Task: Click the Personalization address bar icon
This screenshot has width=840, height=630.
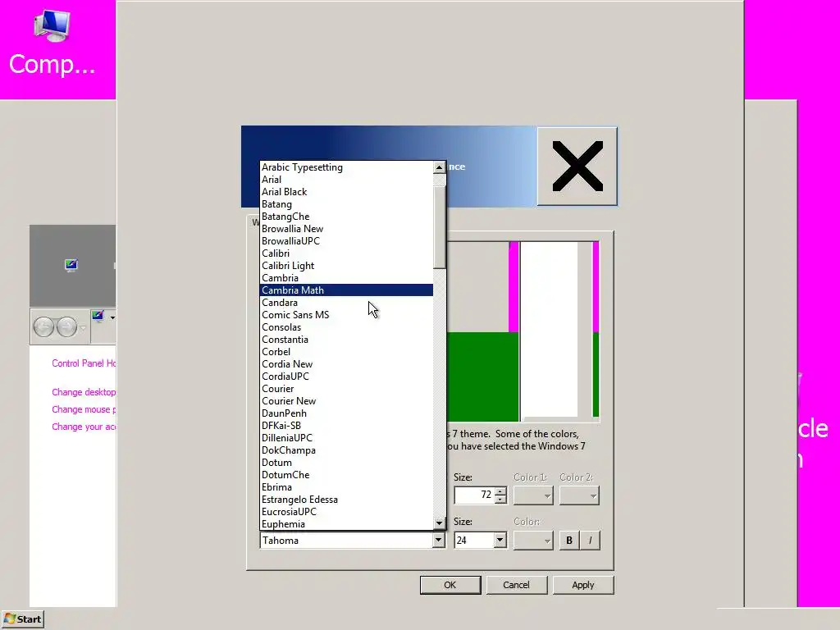Action: pos(98,317)
